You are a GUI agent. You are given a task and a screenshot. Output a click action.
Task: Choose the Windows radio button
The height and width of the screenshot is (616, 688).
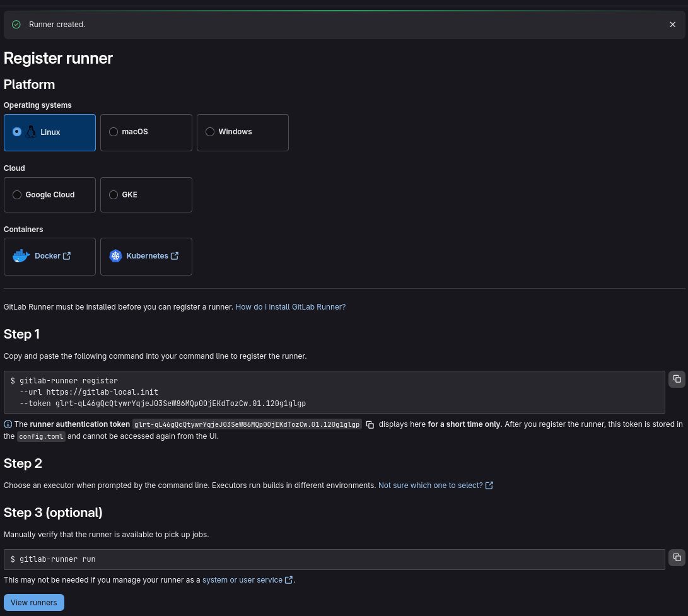click(x=210, y=132)
